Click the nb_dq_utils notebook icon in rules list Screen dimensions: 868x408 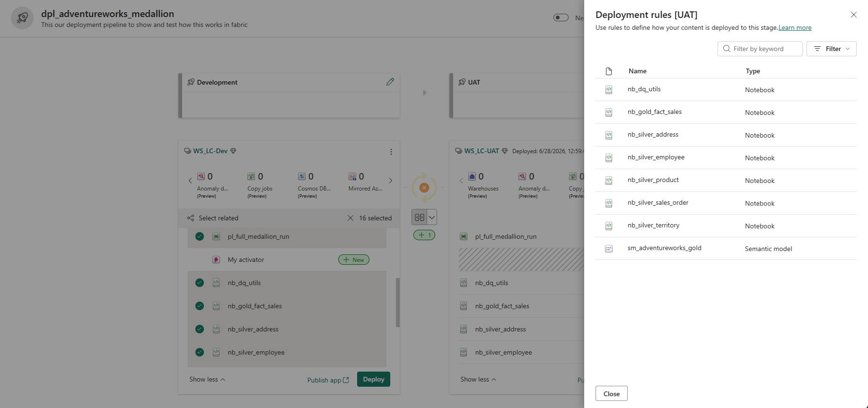[609, 90]
